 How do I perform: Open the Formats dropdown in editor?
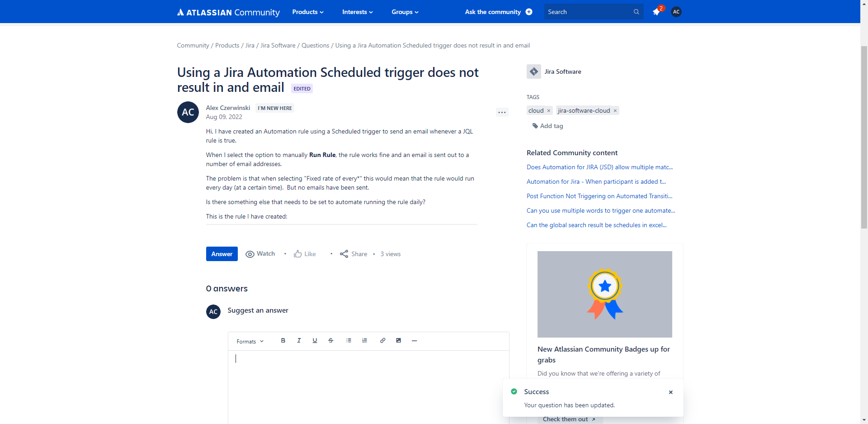[x=250, y=342]
